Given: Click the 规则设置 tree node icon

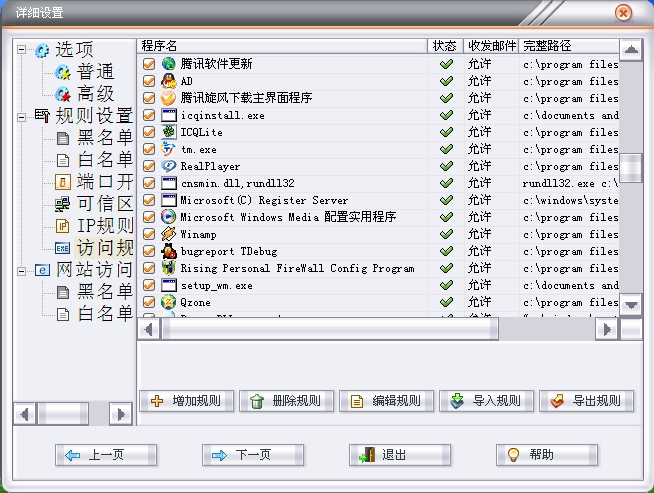Looking at the screenshot, I should [43, 116].
